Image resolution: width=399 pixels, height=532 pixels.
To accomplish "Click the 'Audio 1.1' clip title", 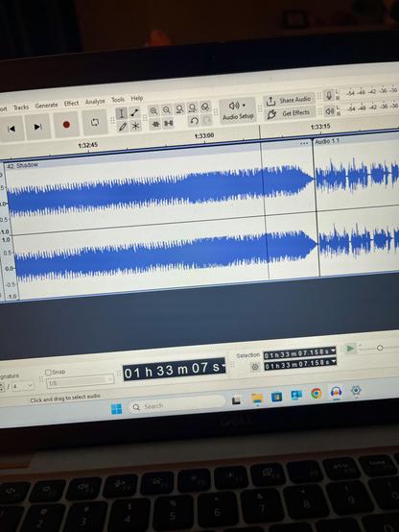I will [327, 141].
